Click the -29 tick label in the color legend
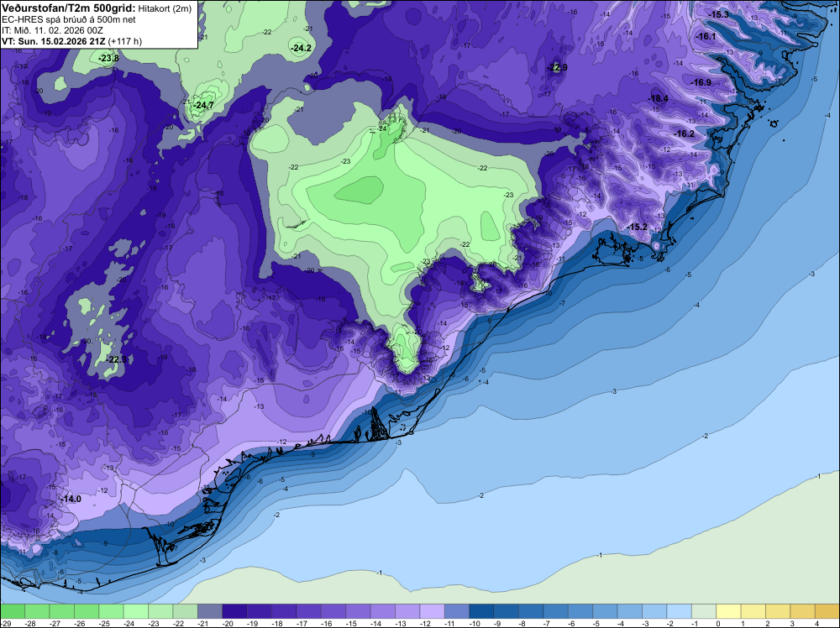The height and width of the screenshot is (628, 840). point(4,624)
